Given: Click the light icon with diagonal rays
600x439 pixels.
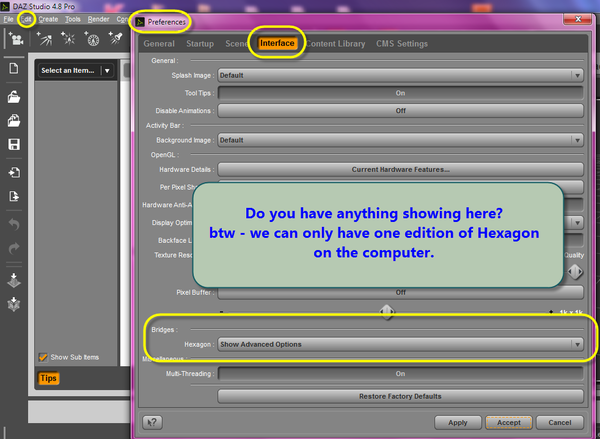Looking at the screenshot, I should 44,39.
